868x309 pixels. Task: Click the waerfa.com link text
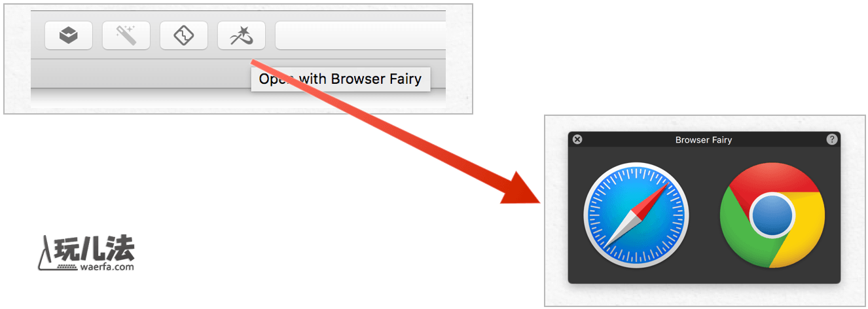[107, 266]
